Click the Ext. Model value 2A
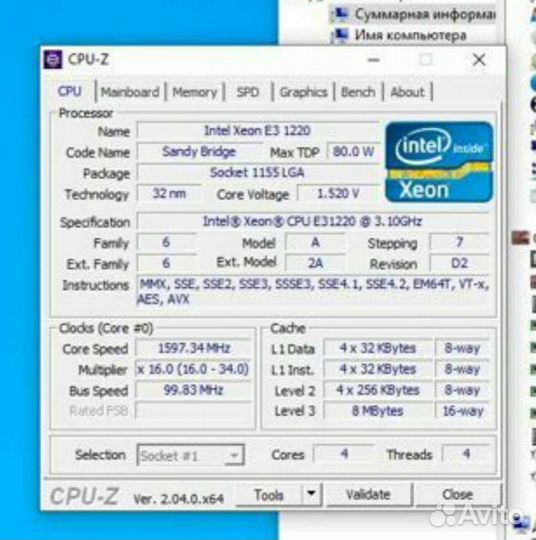The height and width of the screenshot is (540, 536). (315, 263)
